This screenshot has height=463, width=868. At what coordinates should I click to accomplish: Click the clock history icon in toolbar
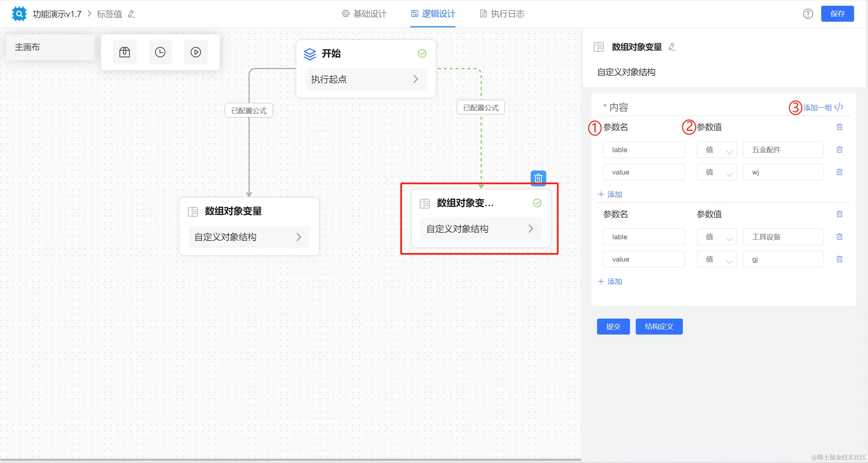pyautogui.click(x=160, y=52)
